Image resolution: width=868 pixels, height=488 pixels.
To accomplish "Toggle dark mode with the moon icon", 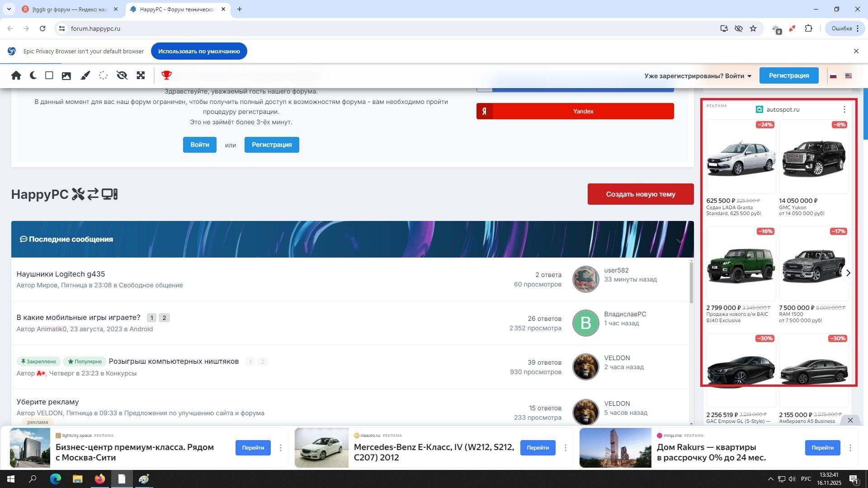I will pos(33,75).
